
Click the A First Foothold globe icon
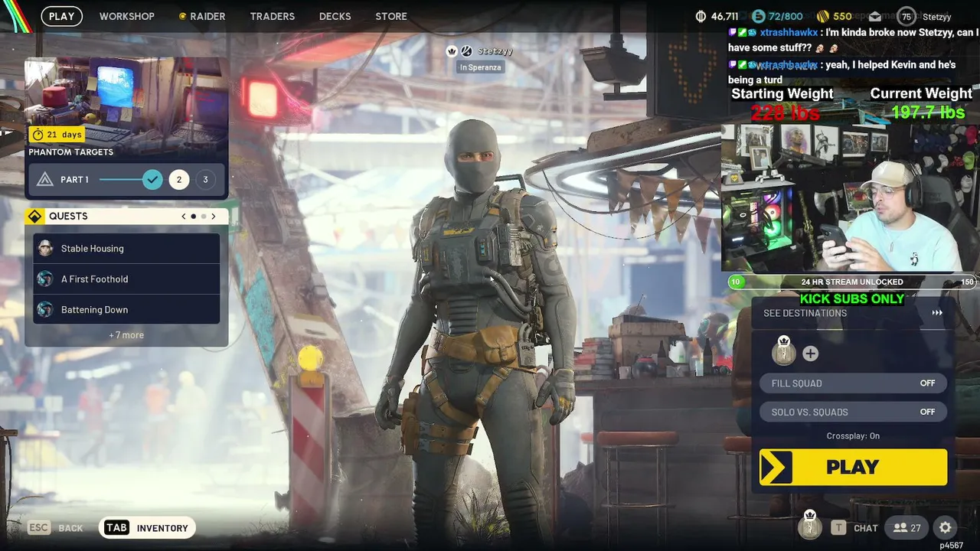(x=45, y=279)
